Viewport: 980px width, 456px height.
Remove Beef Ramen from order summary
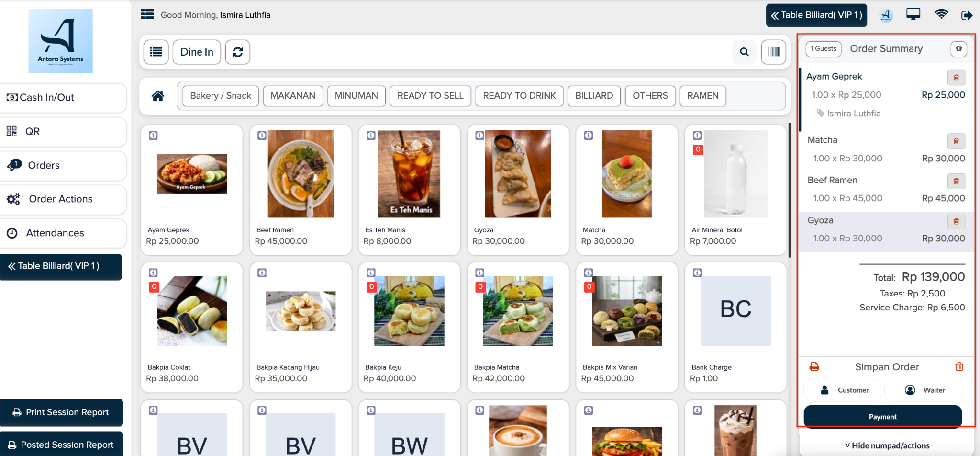(956, 181)
